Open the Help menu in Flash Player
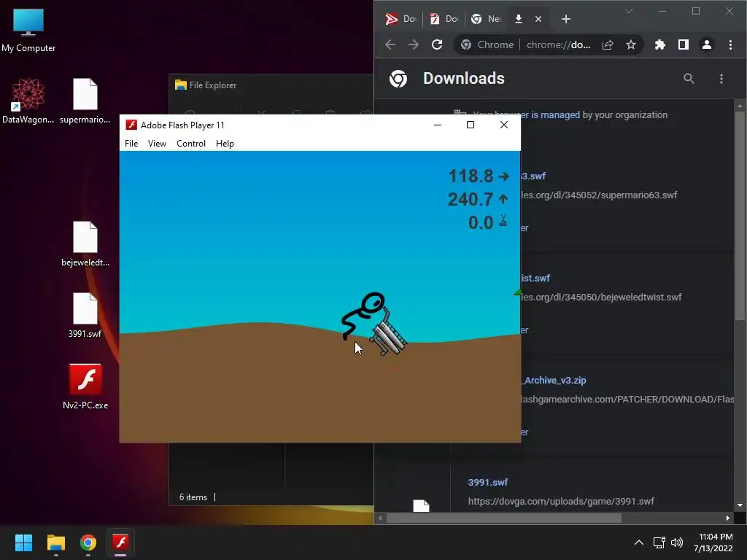The image size is (747, 560). pyautogui.click(x=225, y=144)
